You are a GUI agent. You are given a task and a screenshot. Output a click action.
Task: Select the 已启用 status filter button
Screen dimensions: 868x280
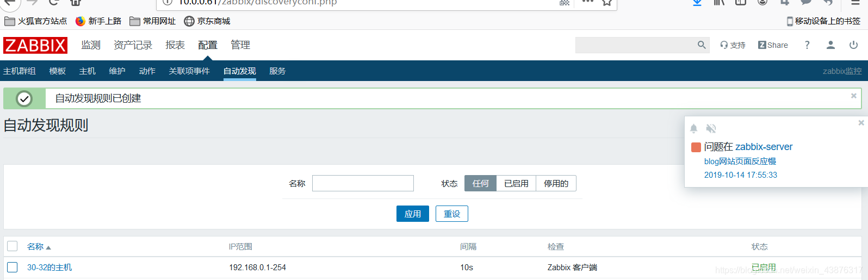[516, 183]
